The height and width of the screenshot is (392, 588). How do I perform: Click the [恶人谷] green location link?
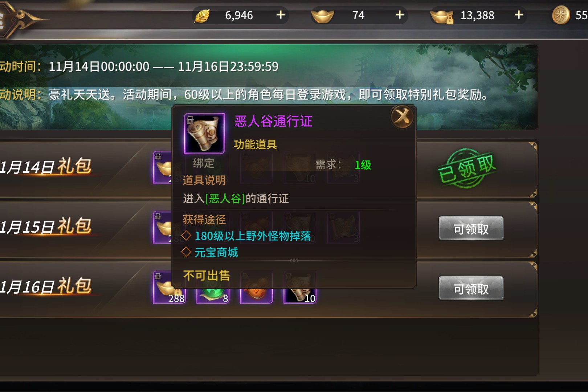coord(225,199)
